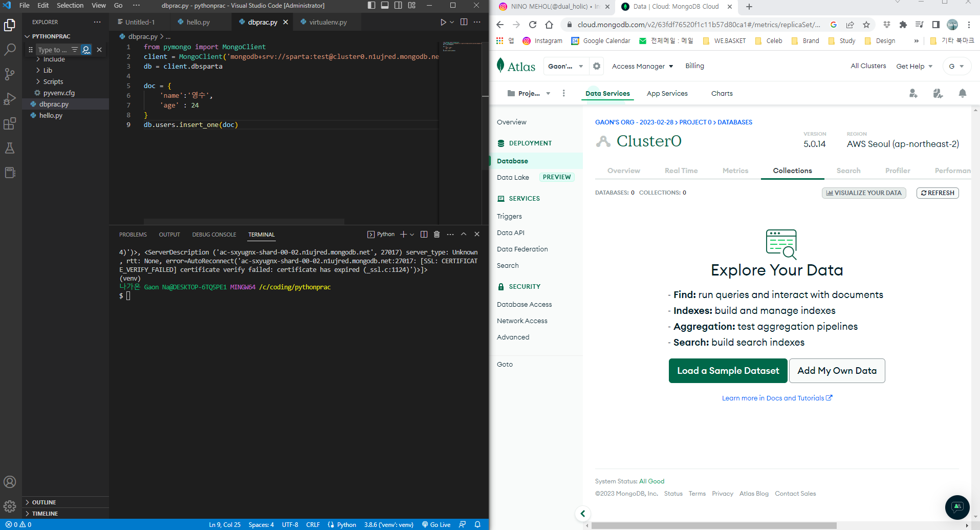Run the Python file with the play icon

tap(443, 22)
